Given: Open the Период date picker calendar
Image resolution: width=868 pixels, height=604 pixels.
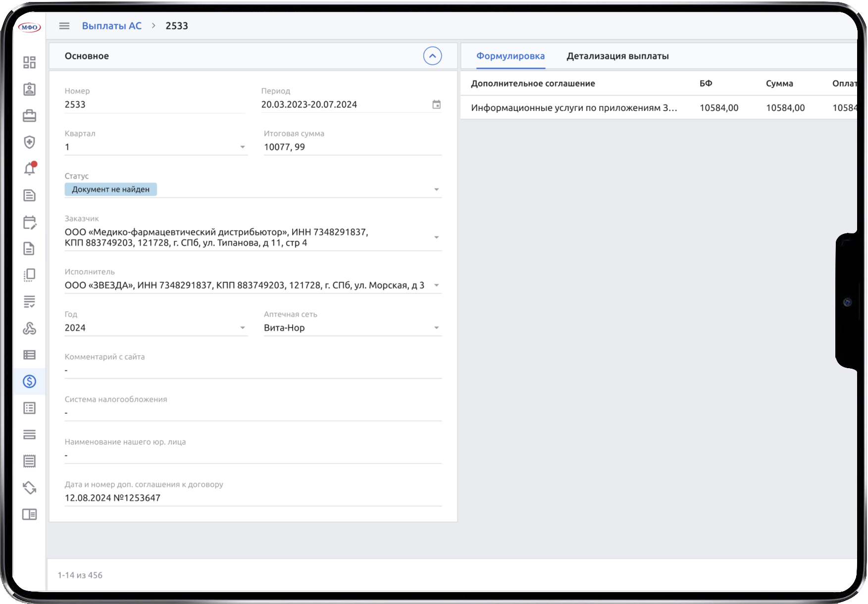Looking at the screenshot, I should tap(437, 105).
